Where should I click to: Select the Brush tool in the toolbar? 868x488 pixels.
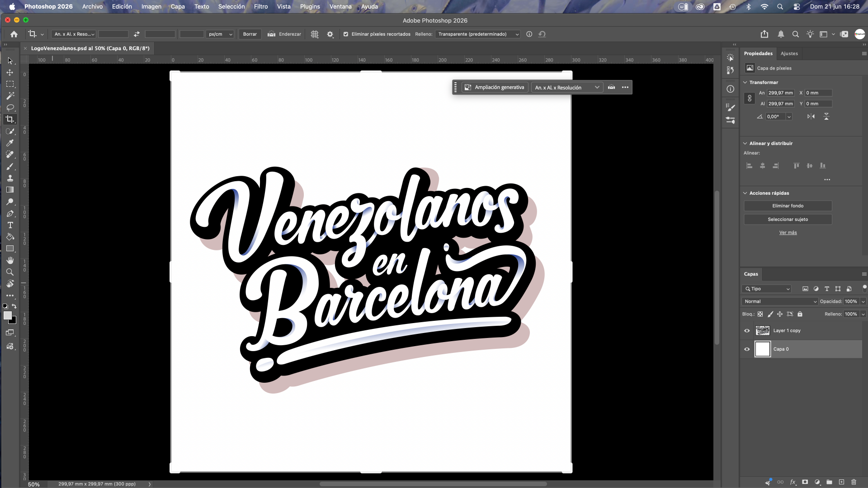coord(10,166)
